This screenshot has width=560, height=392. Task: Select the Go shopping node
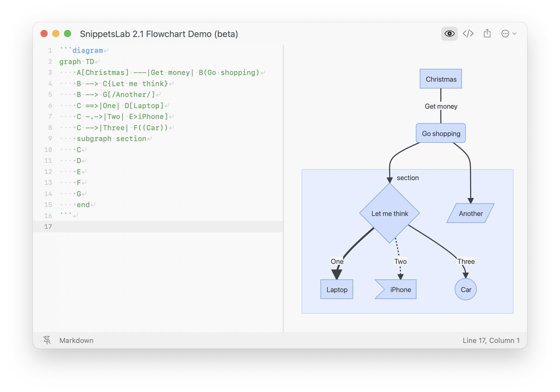[x=441, y=133]
